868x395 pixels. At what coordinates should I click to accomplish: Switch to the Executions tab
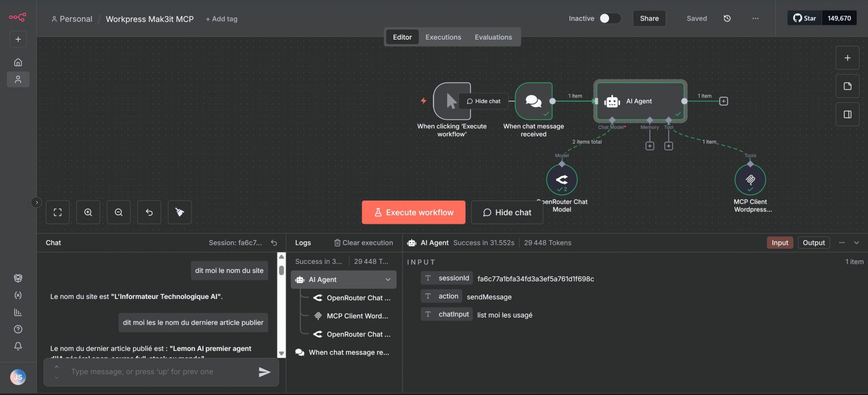(x=443, y=37)
